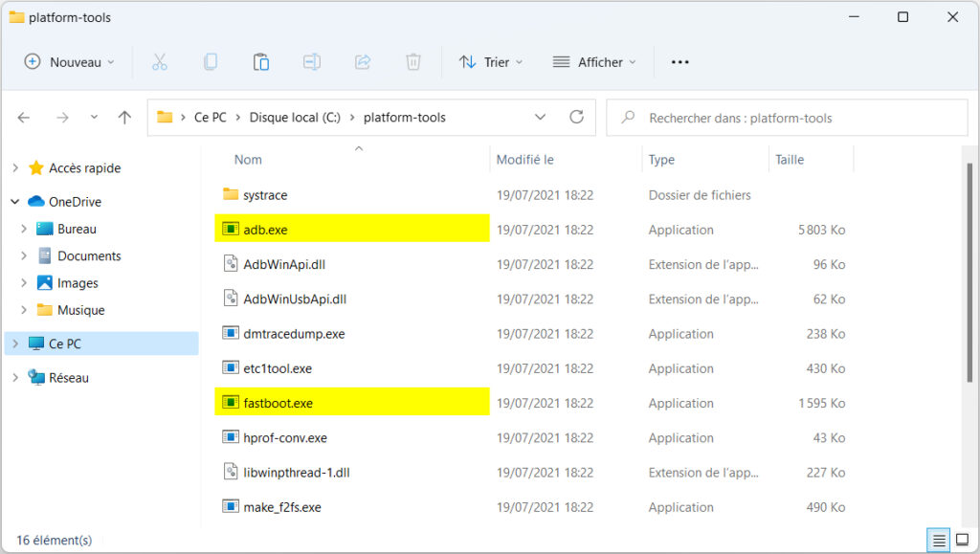
Task: Collapse the OneDrive section in the sidebar
Action: [15, 201]
